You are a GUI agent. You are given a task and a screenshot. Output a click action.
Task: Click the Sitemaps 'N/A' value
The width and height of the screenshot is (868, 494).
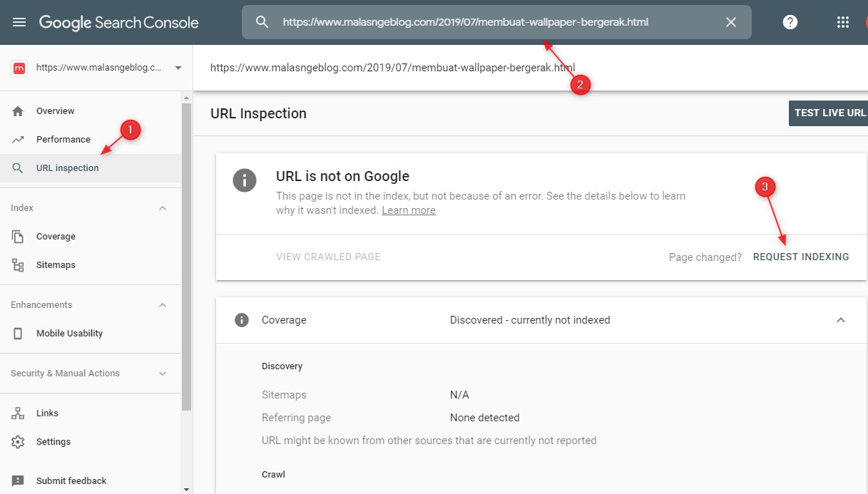pyautogui.click(x=459, y=395)
